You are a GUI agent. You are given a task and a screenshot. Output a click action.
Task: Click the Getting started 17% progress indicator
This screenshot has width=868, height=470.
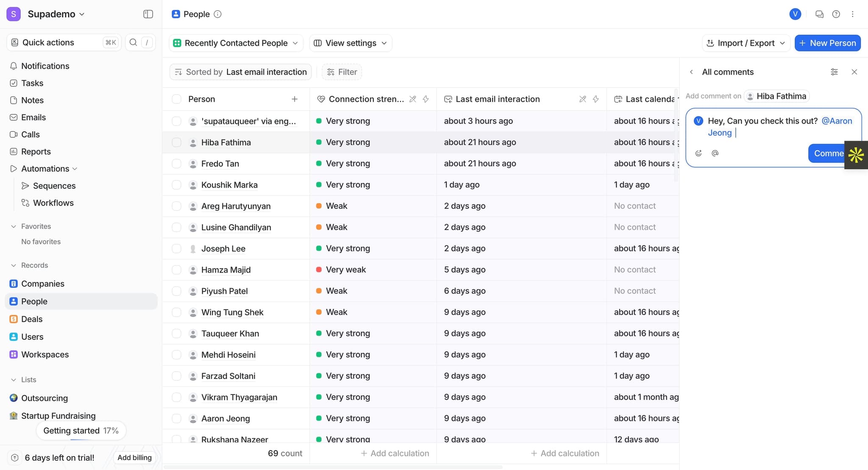click(81, 431)
